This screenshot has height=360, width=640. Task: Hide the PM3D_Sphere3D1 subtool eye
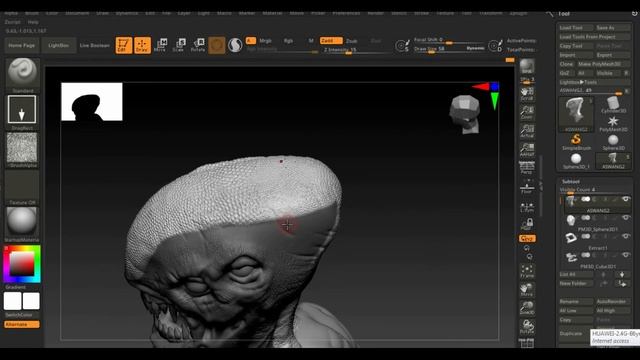tap(625, 218)
